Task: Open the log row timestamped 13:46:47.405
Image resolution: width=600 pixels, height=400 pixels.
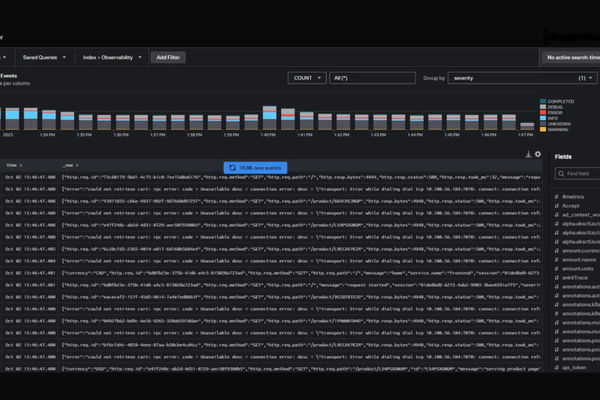Action: [271, 249]
